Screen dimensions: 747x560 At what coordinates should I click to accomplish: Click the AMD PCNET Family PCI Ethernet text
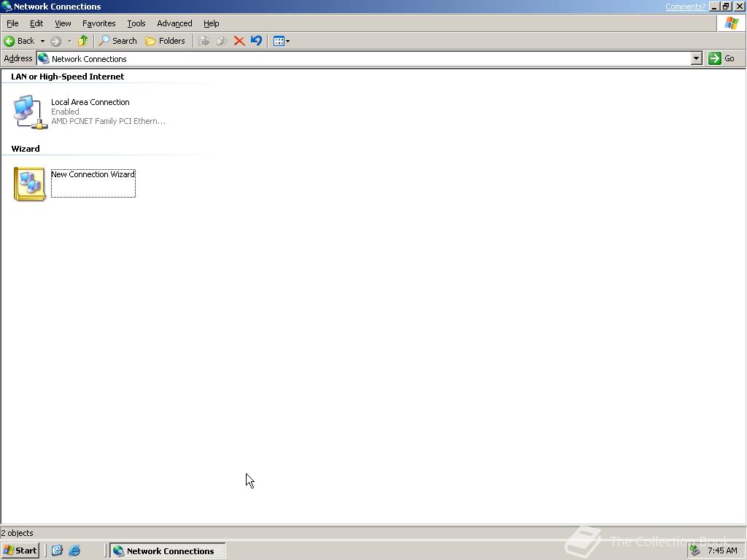pos(108,121)
